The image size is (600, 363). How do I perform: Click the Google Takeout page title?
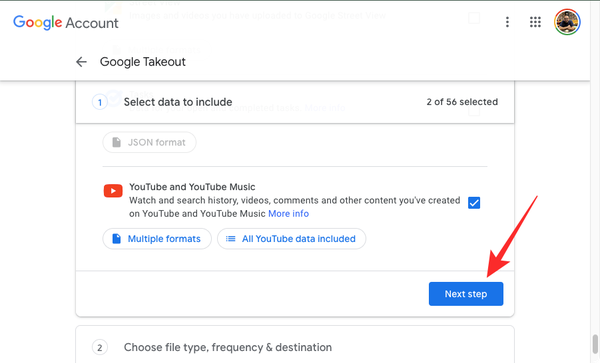143,62
